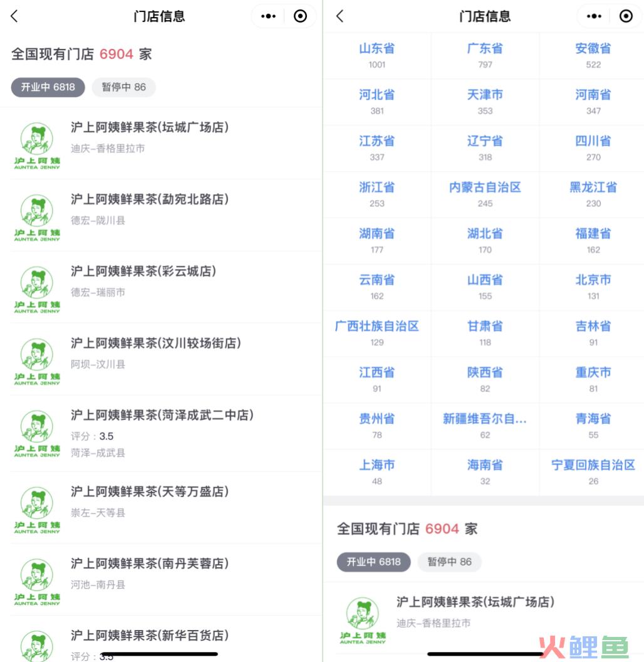This screenshot has width=644, height=662.
Task: Click 江西省 with 91 stores
Action: click(x=377, y=380)
